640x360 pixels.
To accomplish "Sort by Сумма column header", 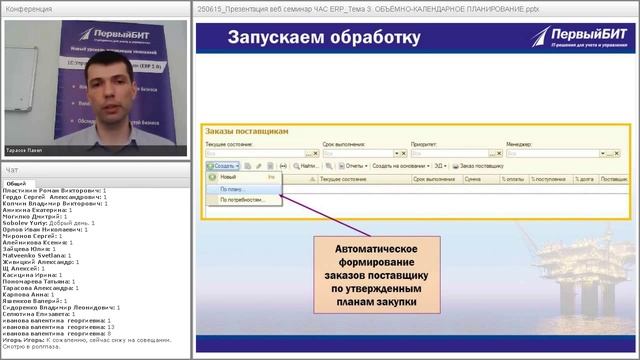I will [481, 179].
